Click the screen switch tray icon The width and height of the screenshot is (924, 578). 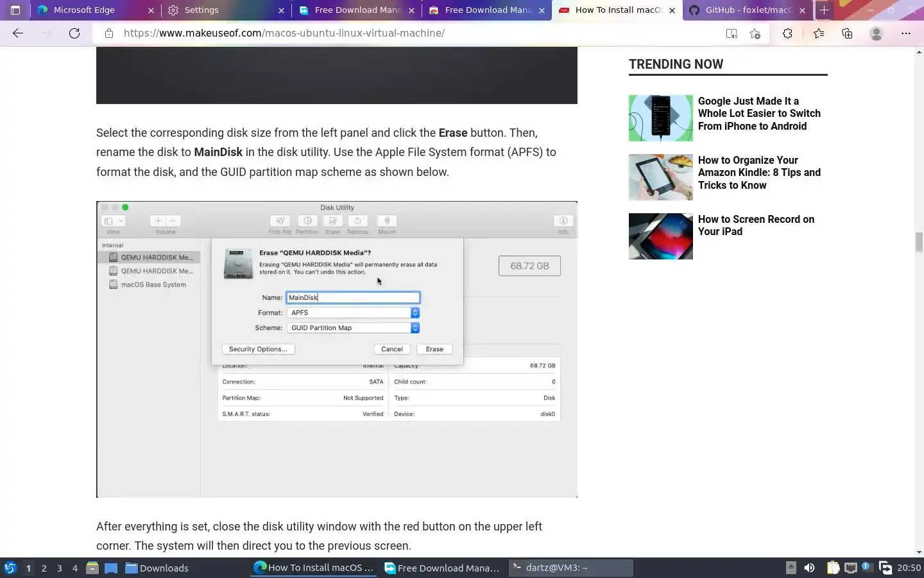point(886,568)
